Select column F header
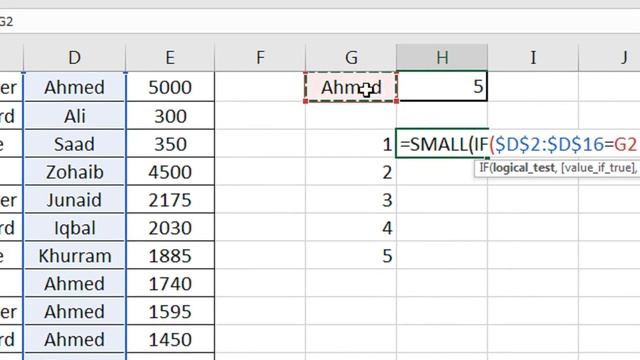This screenshot has width=640, height=360. (x=260, y=58)
